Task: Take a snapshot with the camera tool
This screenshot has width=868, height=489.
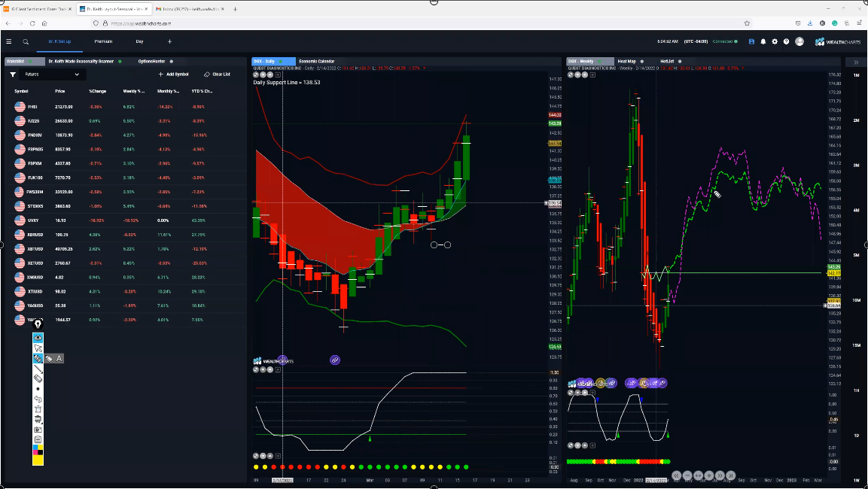Action: 38,430
